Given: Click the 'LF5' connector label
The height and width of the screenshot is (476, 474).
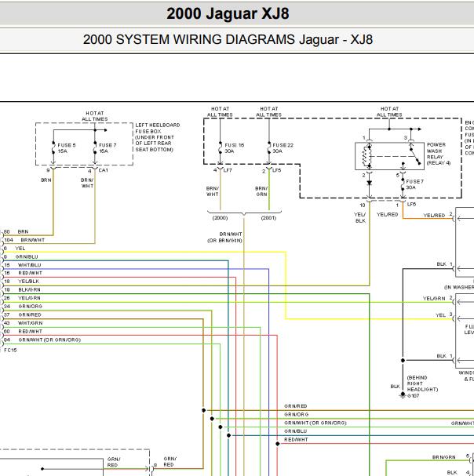Looking at the screenshot, I should (276, 170).
